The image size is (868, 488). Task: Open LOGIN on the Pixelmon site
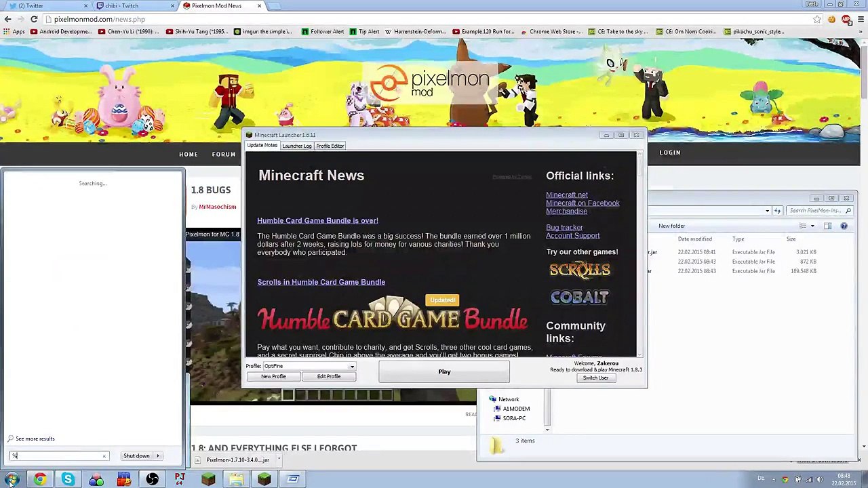click(x=669, y=152)
